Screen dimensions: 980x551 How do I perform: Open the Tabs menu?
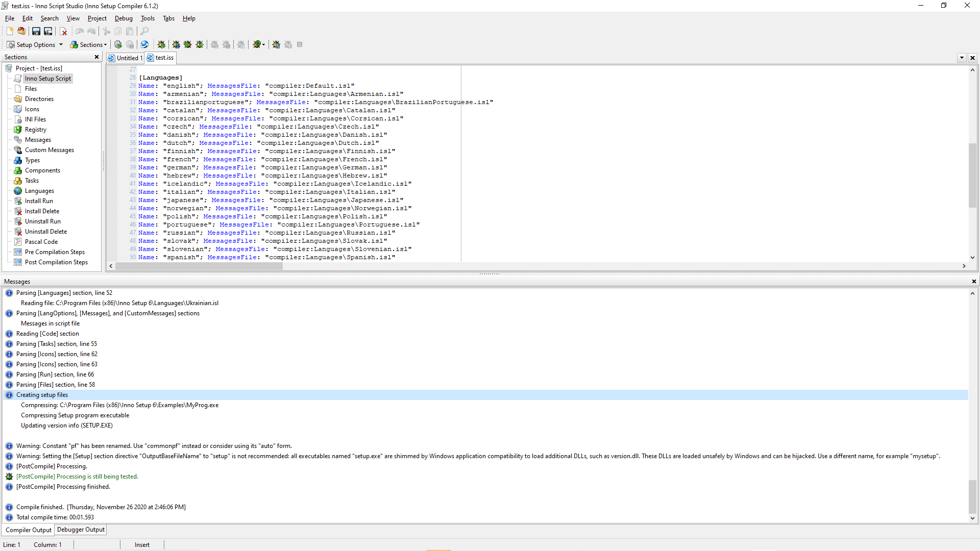[168, 18]
